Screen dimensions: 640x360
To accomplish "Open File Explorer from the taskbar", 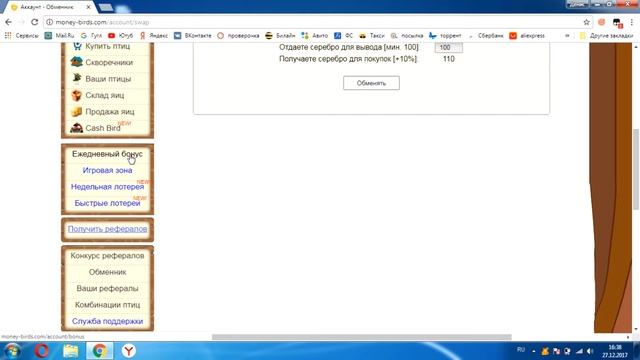I will pyautogui.click(x=71, y=351).
